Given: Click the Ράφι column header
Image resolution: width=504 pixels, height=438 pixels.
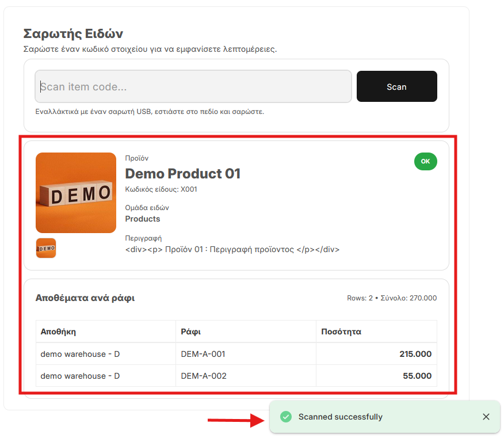Looking at the screenshot, I should (190, 332).
